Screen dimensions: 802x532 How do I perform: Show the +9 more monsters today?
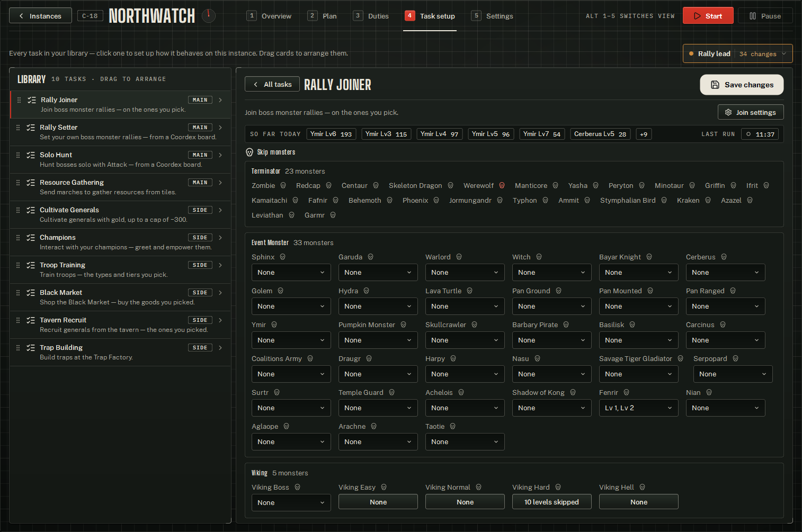point(644,134)
